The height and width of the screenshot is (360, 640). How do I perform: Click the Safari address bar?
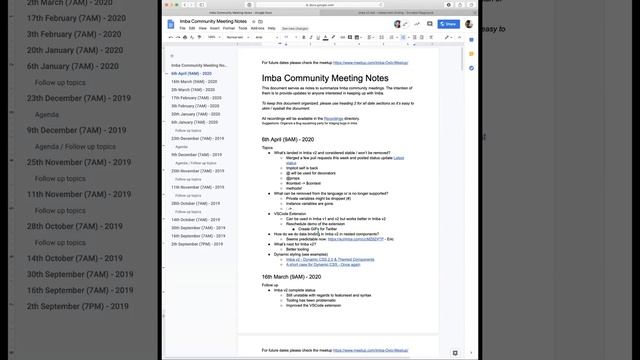(x=320, y=5)
